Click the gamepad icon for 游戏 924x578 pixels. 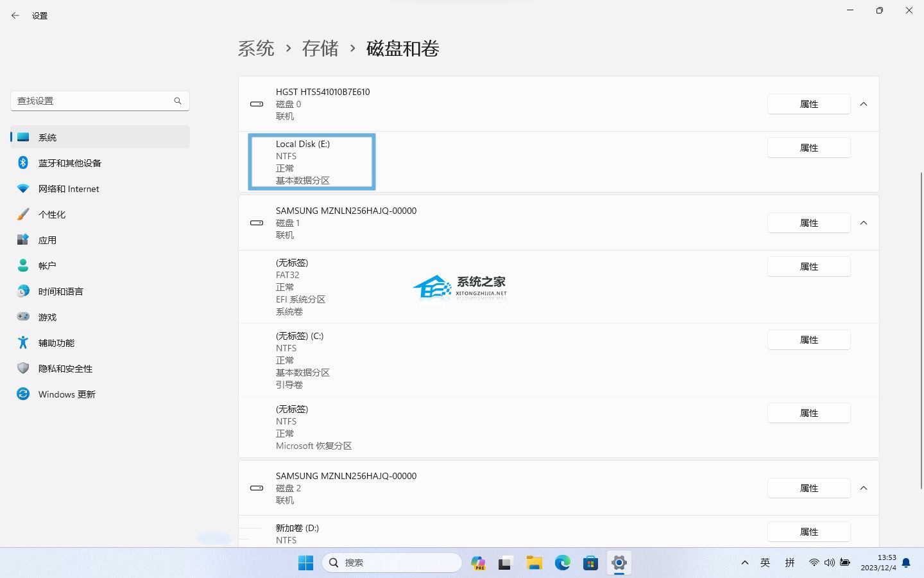click(23, 317)
